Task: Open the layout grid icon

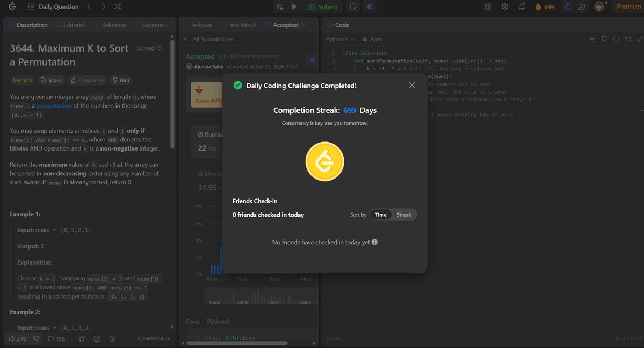Action: 488,6
